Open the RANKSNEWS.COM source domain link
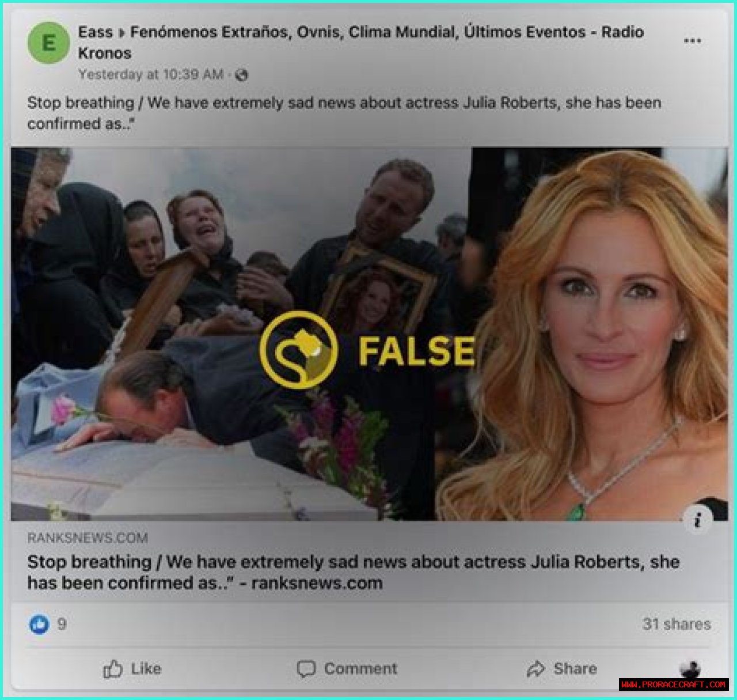Screen dimensions: 737x700 click(x=88, y=538)
